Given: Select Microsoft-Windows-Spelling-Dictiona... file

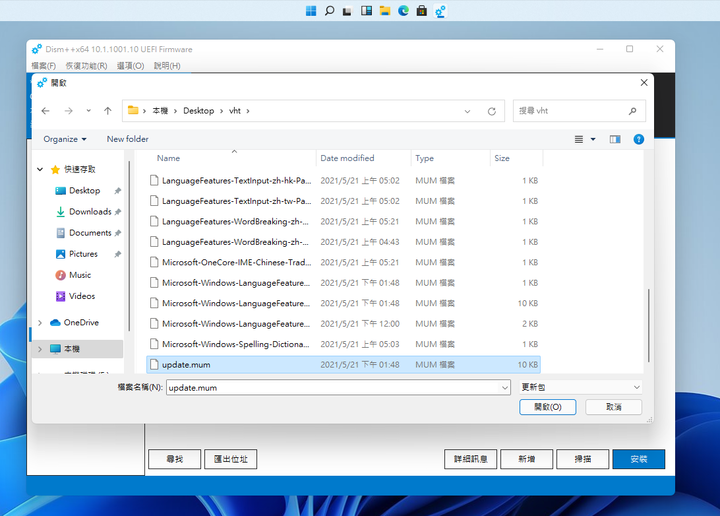Looking at the screenshot, I should [x=343, y=344].
